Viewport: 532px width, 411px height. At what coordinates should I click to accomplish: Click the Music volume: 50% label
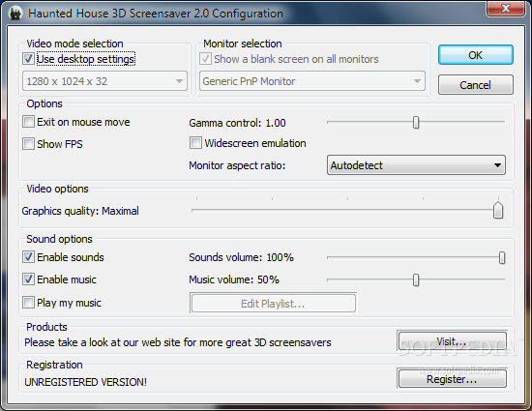click(x=234, y=279)
